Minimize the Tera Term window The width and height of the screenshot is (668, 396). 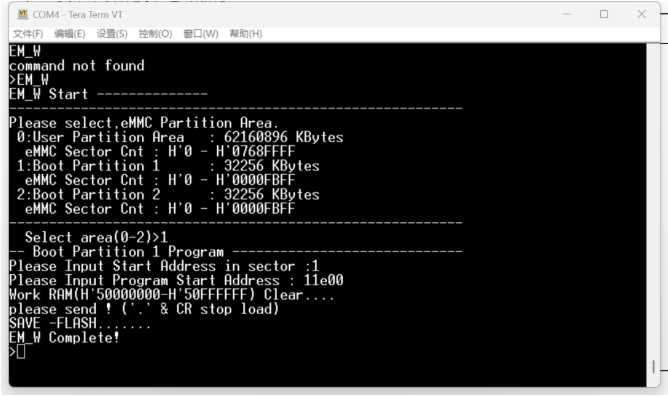567,14
